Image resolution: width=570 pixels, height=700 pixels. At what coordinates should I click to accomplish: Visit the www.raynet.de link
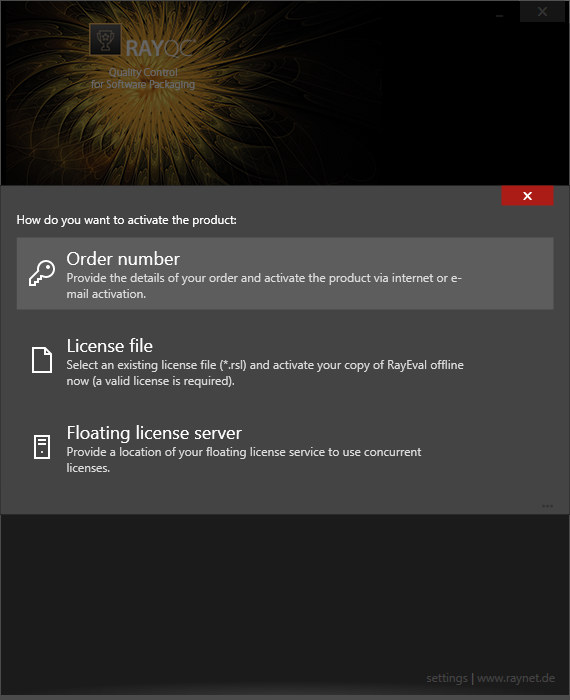point(516,678)
